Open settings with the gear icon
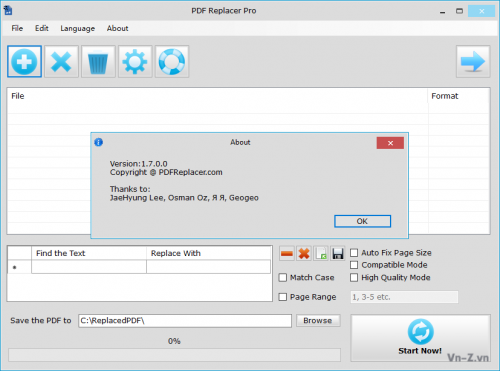The width and height of the screenshot is (500, 371). click(x=135, y=62)
